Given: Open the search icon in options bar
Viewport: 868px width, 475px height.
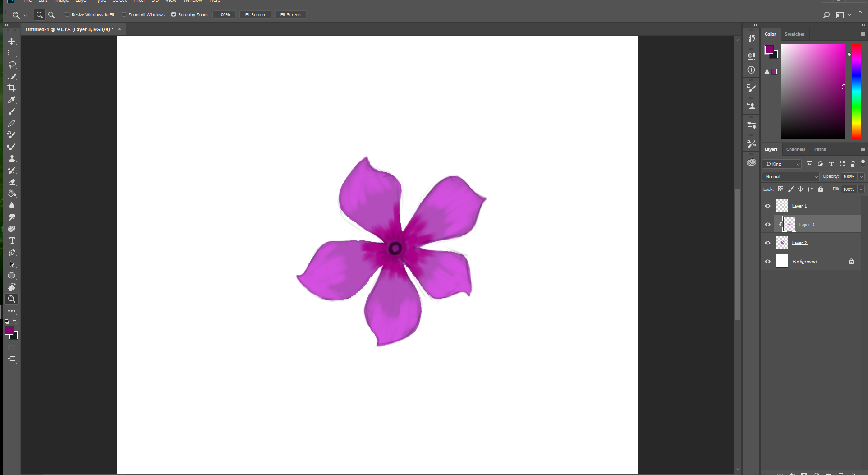Looking at the screenshot, I should pos(826,15).
